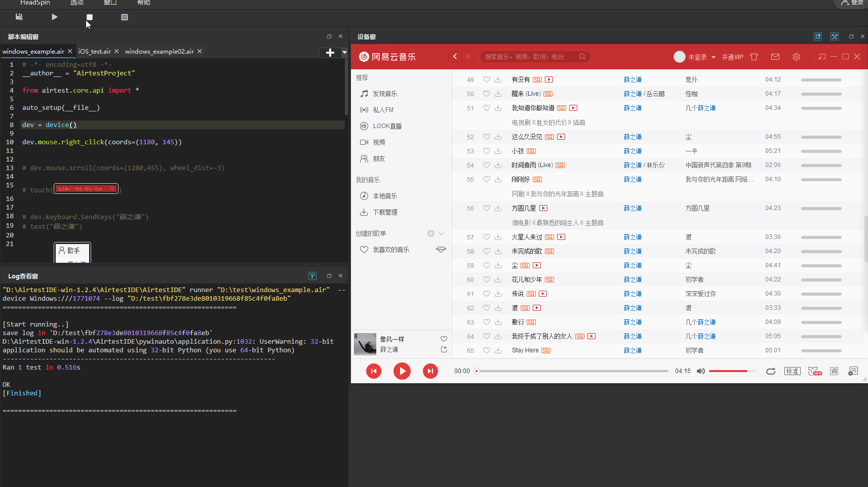Play the MV for 火星人来过
This screenshot has height=487, width=868.
[x=561, y=237]
